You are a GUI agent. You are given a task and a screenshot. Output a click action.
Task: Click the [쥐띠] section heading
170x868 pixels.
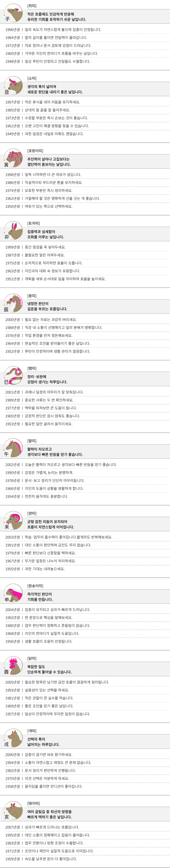32,6
